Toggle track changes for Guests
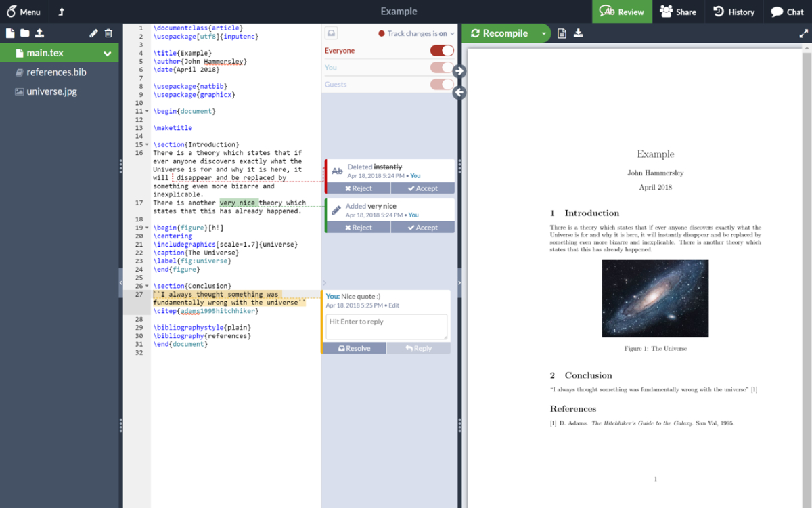812x508 pixels. coord(442,85)
